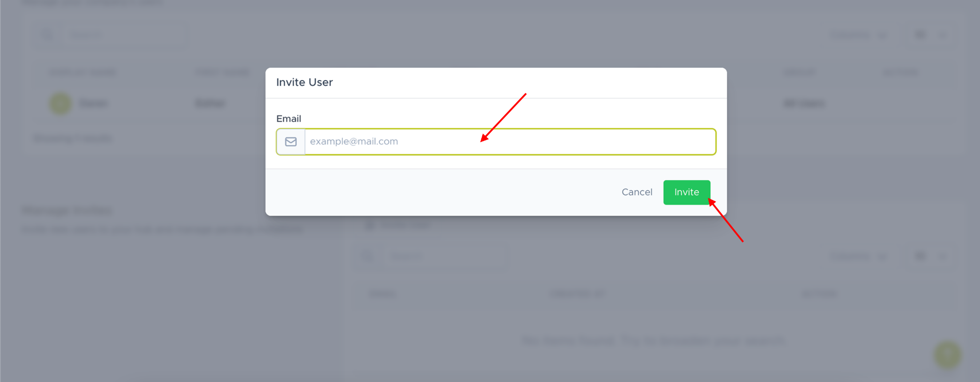Click the Name column header in invites table
This screenshot has height=382, width=980.
point(382,294)
